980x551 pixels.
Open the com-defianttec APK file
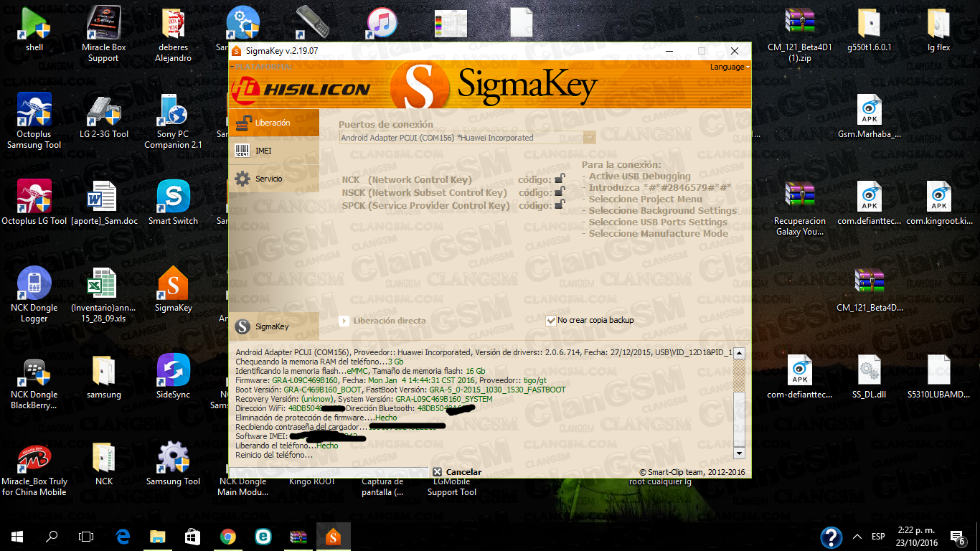click(x=800, y=376)
